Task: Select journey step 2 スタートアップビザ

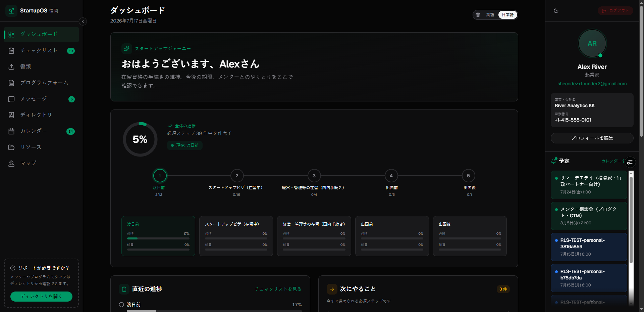Action: click(237, 176)
